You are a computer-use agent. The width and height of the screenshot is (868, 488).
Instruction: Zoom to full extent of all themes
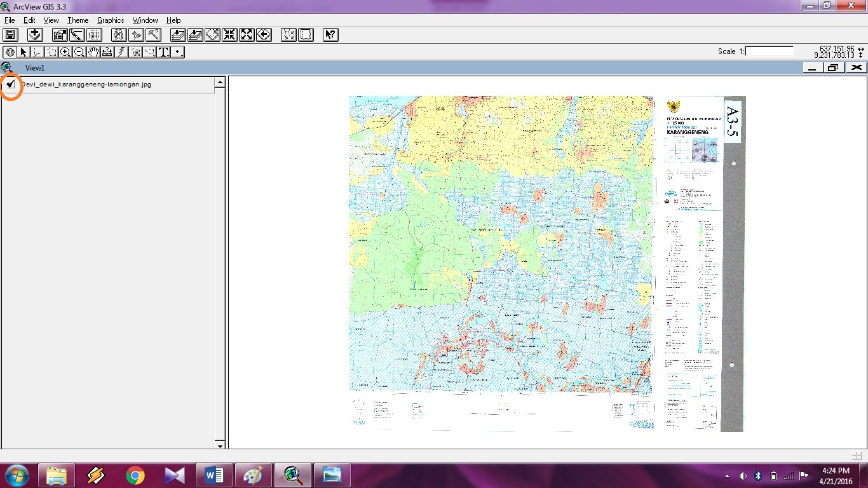[179, 35]
